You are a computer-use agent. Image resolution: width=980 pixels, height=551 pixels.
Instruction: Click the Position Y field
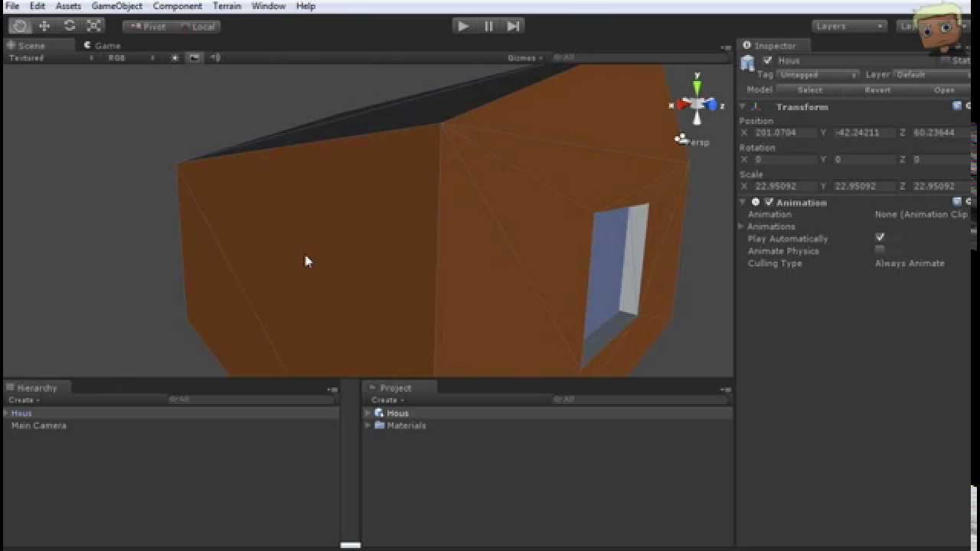tap(864, 132)
